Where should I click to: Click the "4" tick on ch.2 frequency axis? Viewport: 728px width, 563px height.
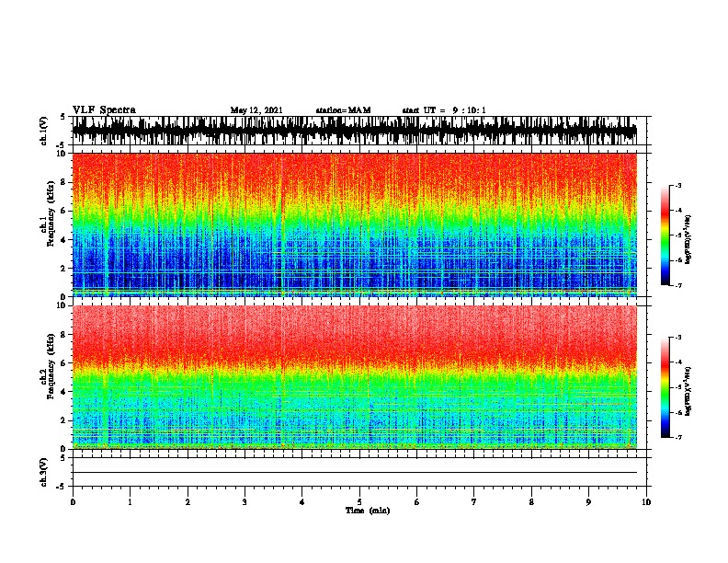tap(64, 392)
